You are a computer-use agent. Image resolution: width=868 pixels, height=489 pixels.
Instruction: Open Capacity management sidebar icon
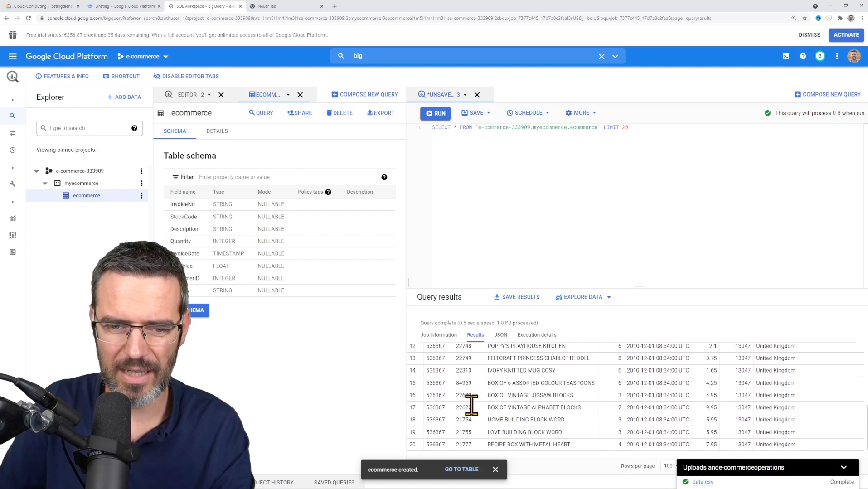13,235
